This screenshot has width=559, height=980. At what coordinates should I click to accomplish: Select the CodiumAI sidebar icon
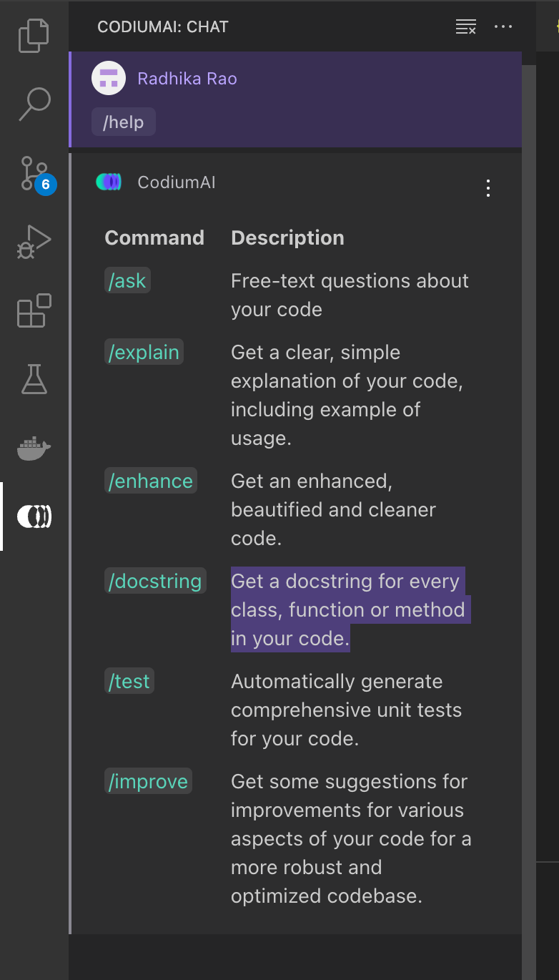[x=34, y=516]
